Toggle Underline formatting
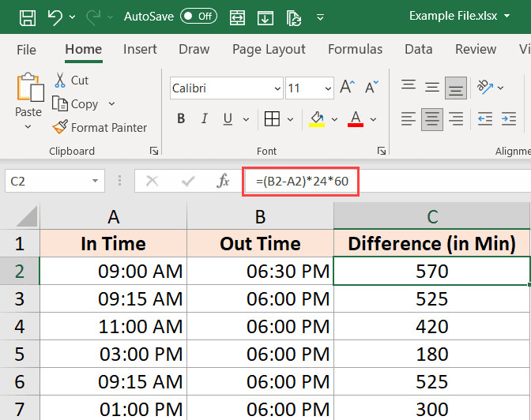This screenshot has height=420, width=531. [x=227, y=119]
